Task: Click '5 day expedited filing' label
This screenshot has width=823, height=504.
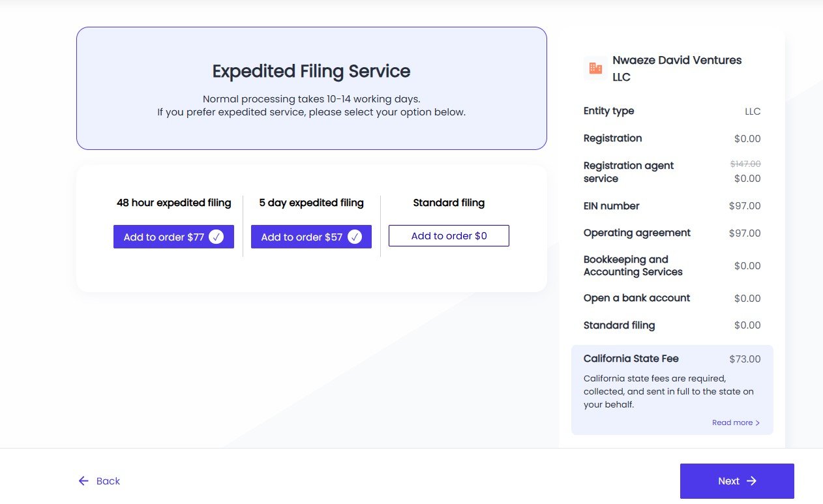Action: tap(311, 203)
